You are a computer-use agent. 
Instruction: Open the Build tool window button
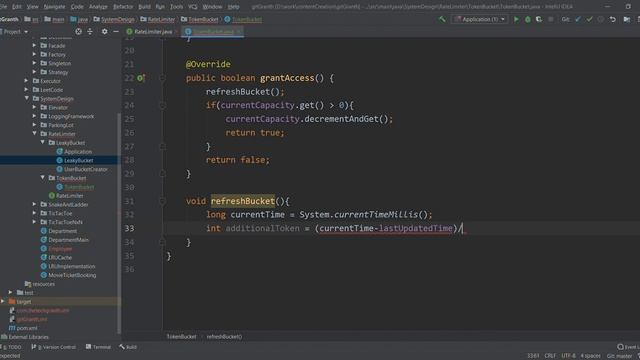coord(128,347)
